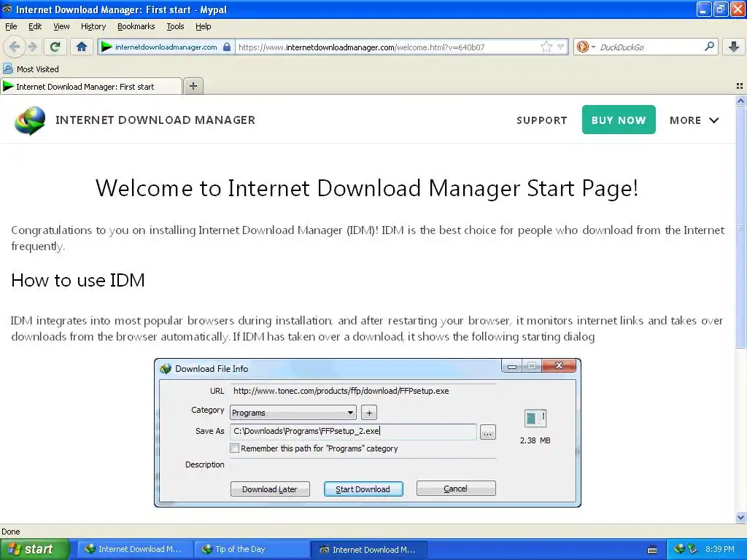Select the Internet Download Manager: First start tab
747x560 pixels.
coord(90,86)
